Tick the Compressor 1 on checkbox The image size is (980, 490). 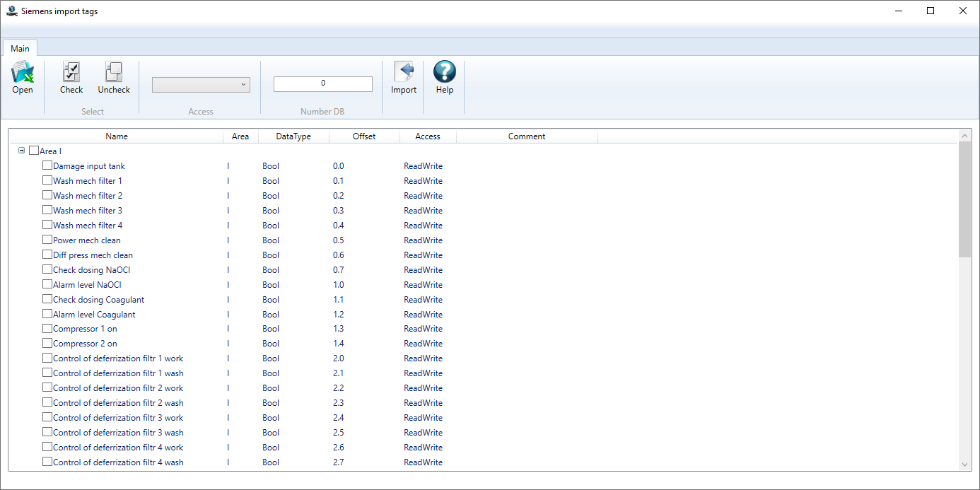pyautogui.click(x=47, y=328)
